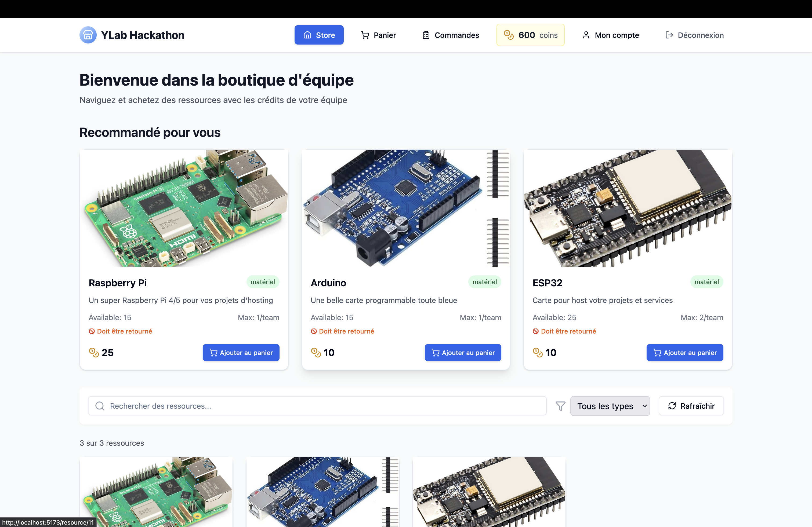The width and height of the screenshot is (812, 527).
Task: Click the logout arrow icon
Action: click(669, 35)
